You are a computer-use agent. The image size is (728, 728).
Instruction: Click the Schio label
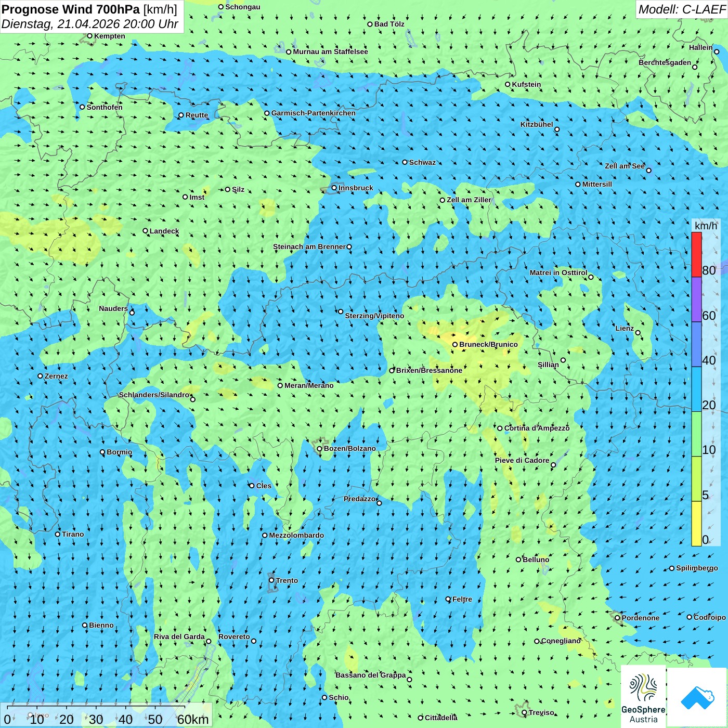[x=339, y=697]
